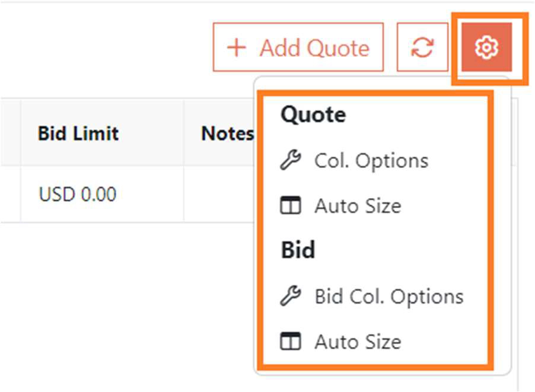Click the Bid section heading in dropdown
535x392 pixels.
click(298, 250)
